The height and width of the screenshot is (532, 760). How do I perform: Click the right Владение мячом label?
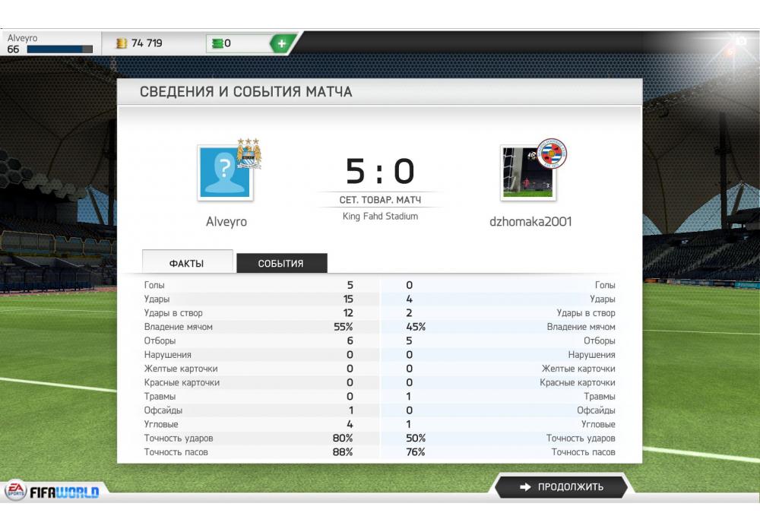(x=581, y=327)
